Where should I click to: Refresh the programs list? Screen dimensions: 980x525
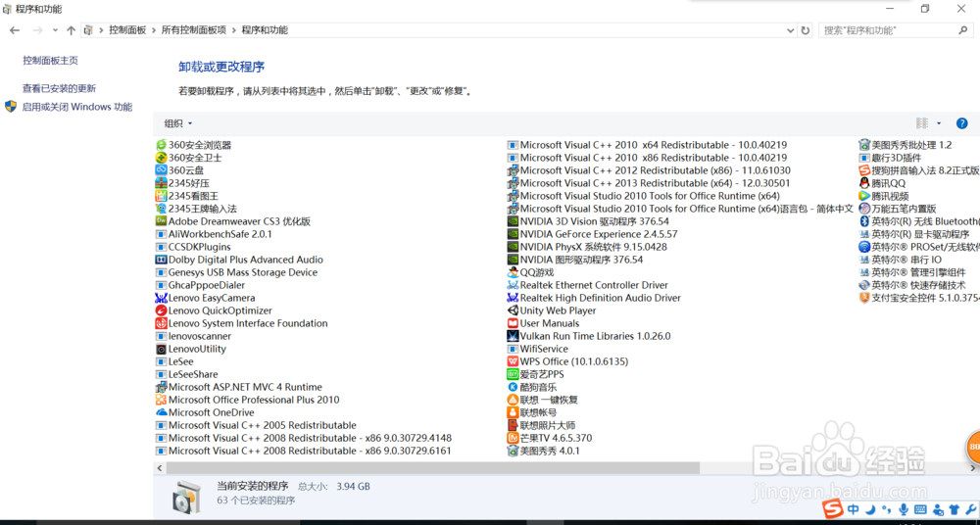tap(806, 30)
